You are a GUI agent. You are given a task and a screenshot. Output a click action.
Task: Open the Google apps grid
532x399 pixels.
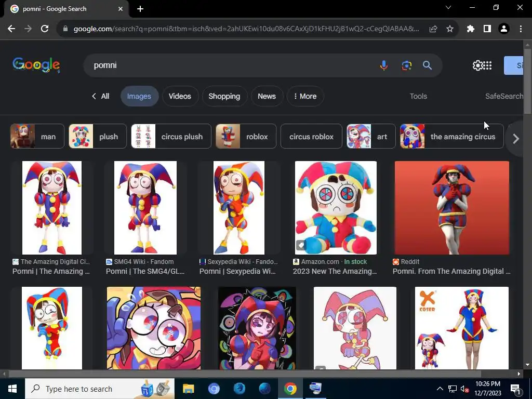487,65
